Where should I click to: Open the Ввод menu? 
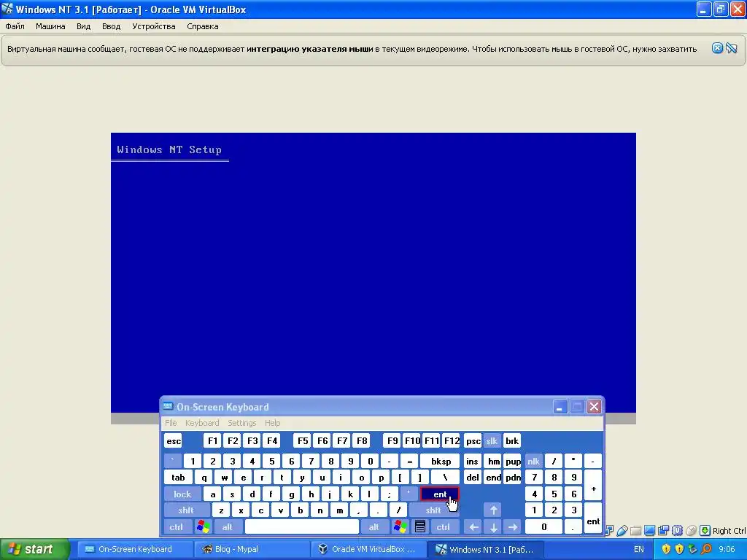pos(111,26)
